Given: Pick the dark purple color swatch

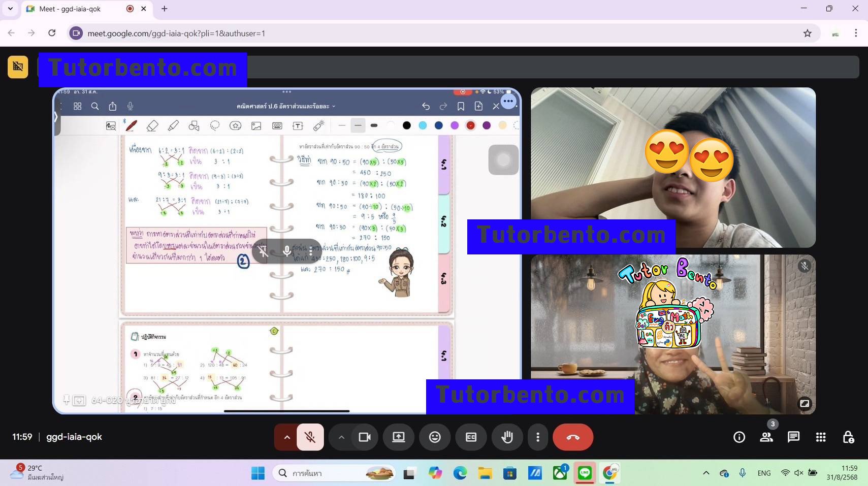Looking at the screenshot, I should coord(487,125).
